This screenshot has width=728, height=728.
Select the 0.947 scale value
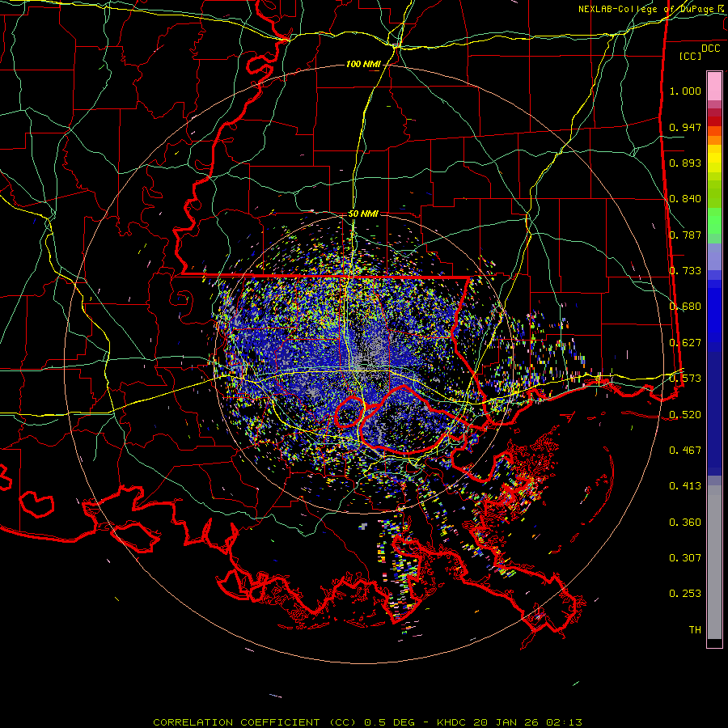pyautogui.click(x=685, y=127)
